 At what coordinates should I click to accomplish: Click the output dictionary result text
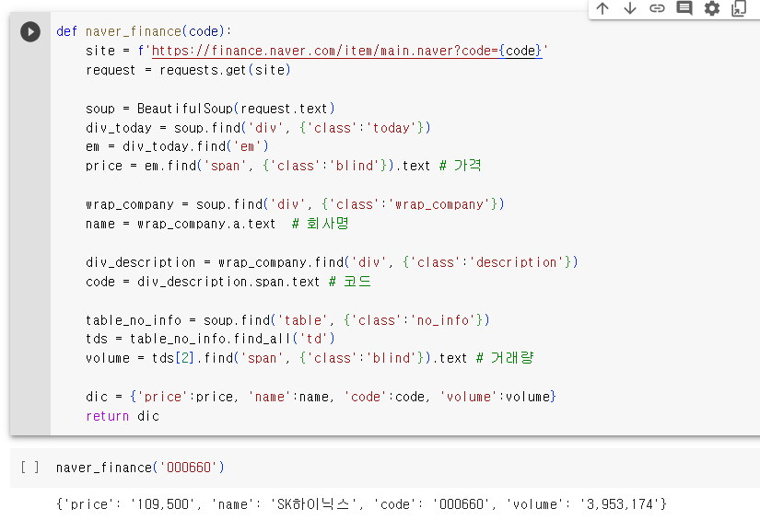tap(362, 504)
